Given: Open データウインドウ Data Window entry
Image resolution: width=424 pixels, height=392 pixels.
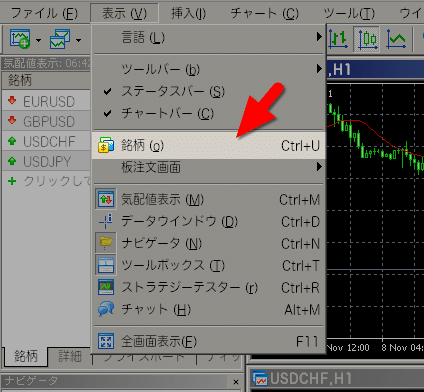Looking at the screenshot, I should click(208, 221).
